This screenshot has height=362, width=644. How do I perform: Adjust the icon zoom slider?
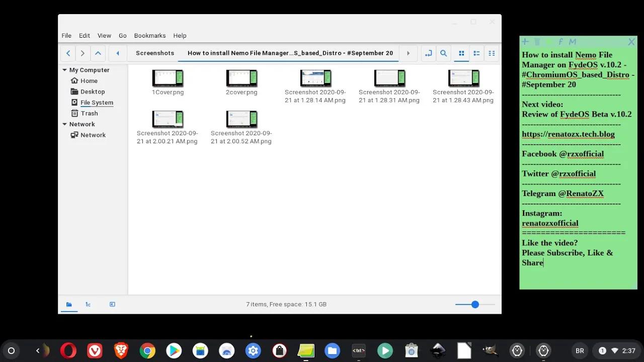[x=475, y=305]
